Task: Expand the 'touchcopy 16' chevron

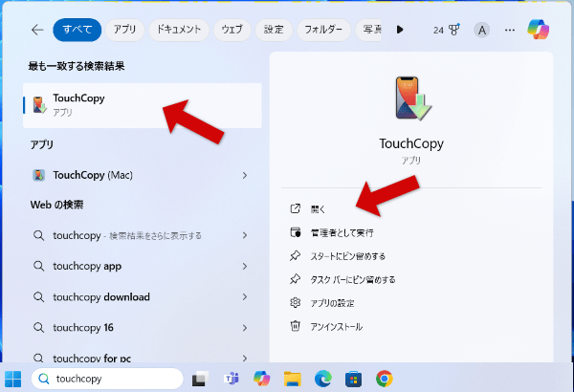Action: pos(245,328)
